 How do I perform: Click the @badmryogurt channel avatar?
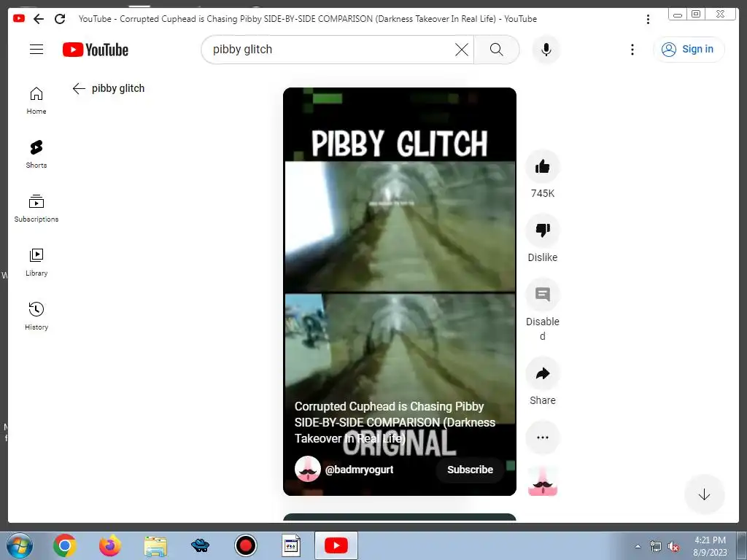307,469
